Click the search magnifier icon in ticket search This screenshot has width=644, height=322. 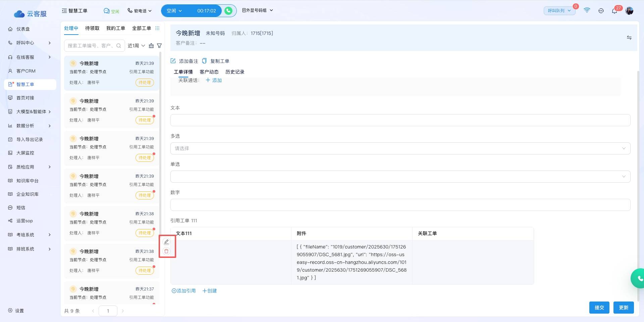pyautogui.click(x=119, y=46)
